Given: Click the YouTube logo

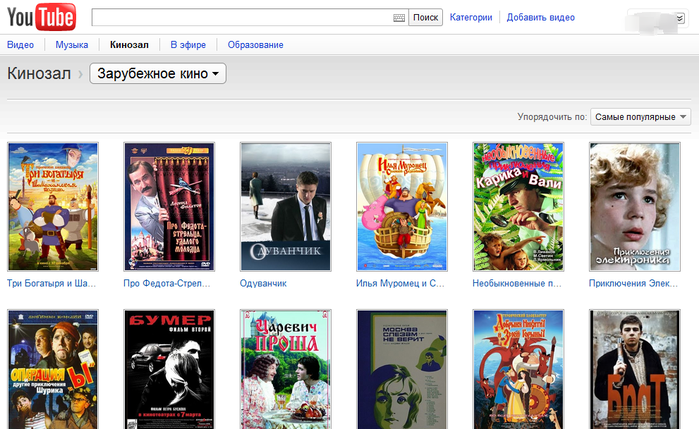Looking at the screenshot, I should tap(41, 17).
